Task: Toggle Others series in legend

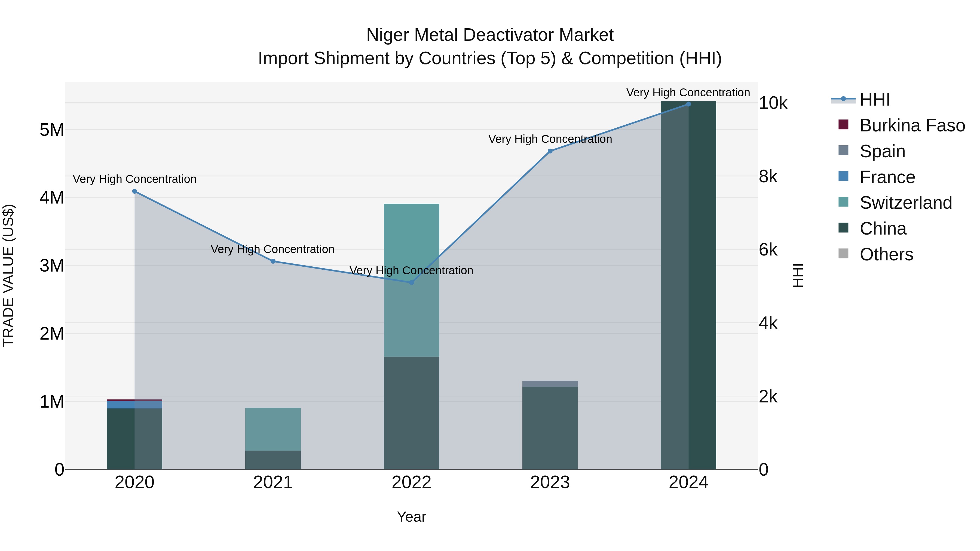Action: [875, 254]
